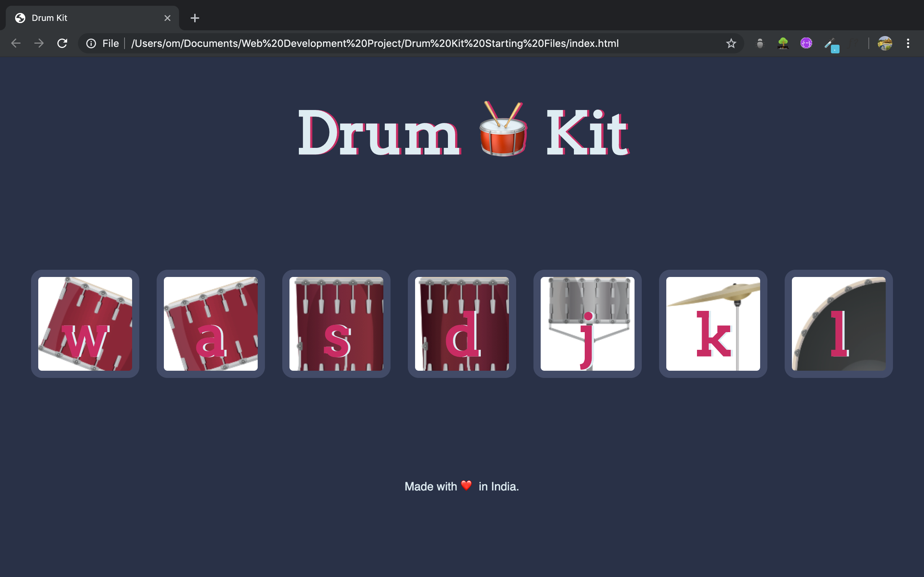Bookmark this page with the star icon
The height and width of the screenshot is (577, 924).
pyautogui.click(x=731, y=44)
